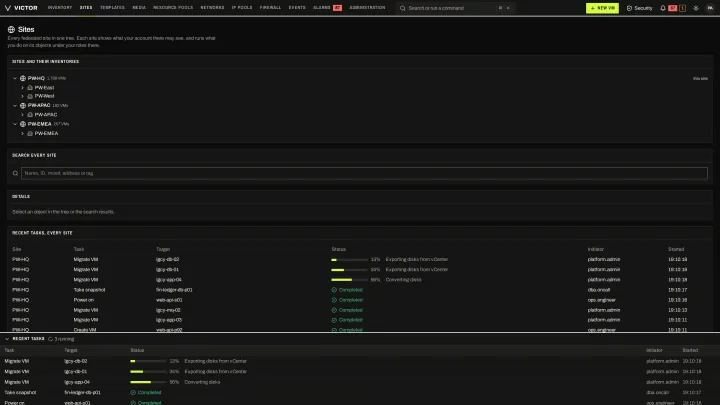Screen dimensions: 720x405
Task: Click the globe icon of PW-APAC site
Action: 23,106
